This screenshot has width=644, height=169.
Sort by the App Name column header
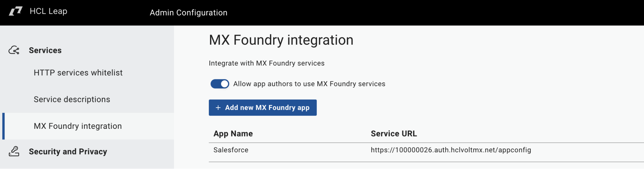click(233, 134)
